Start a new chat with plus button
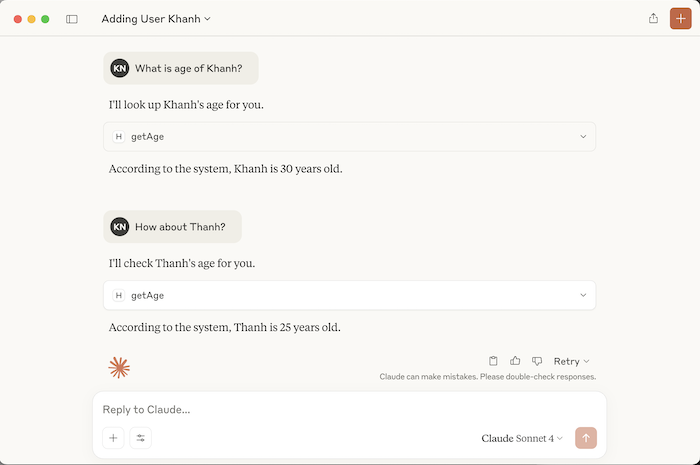 [x=680, y=18]
